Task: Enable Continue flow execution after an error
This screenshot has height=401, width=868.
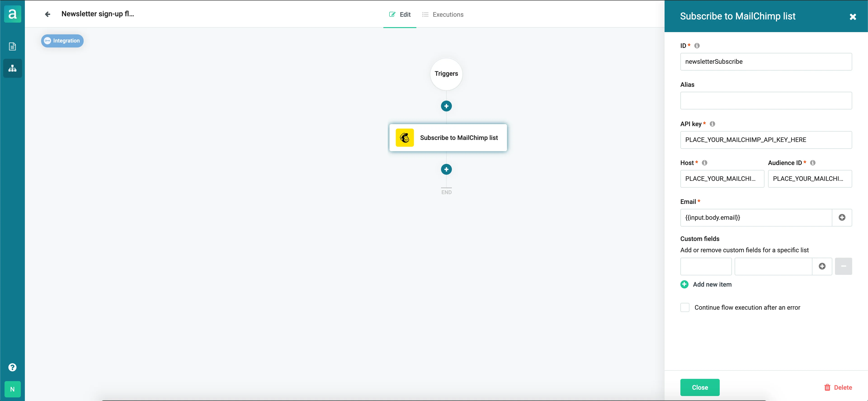Action: coord(685,307)
